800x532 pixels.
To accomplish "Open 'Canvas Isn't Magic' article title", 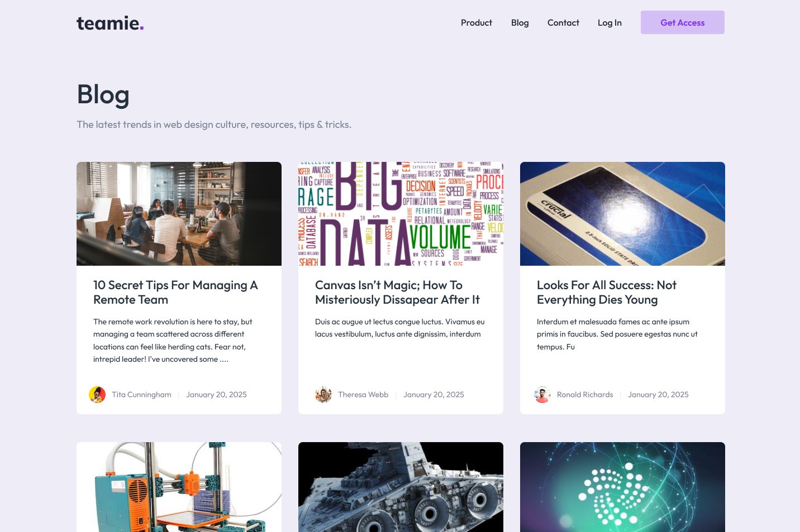I will pyautogui.click(x=397, y=293).
